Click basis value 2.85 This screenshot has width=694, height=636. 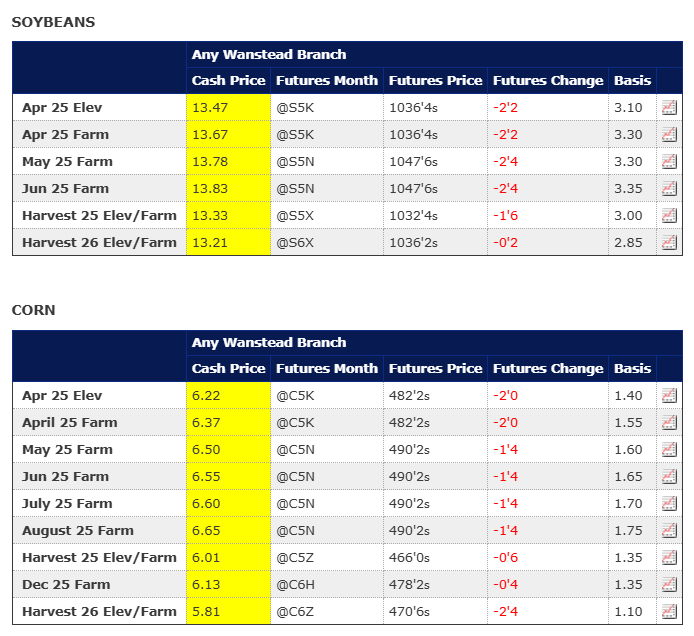click(628, 243)
